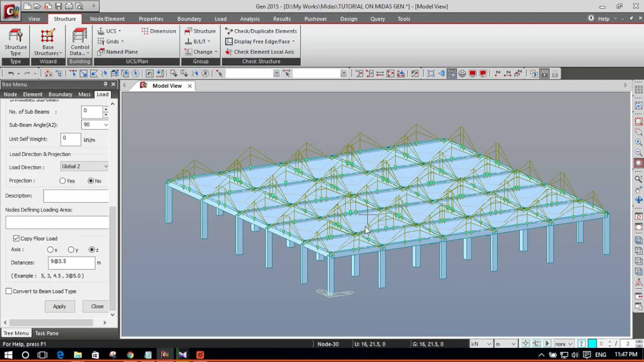Select axis z radio button
This screenshot has height=362, width=644.
[x=92, y=249]
